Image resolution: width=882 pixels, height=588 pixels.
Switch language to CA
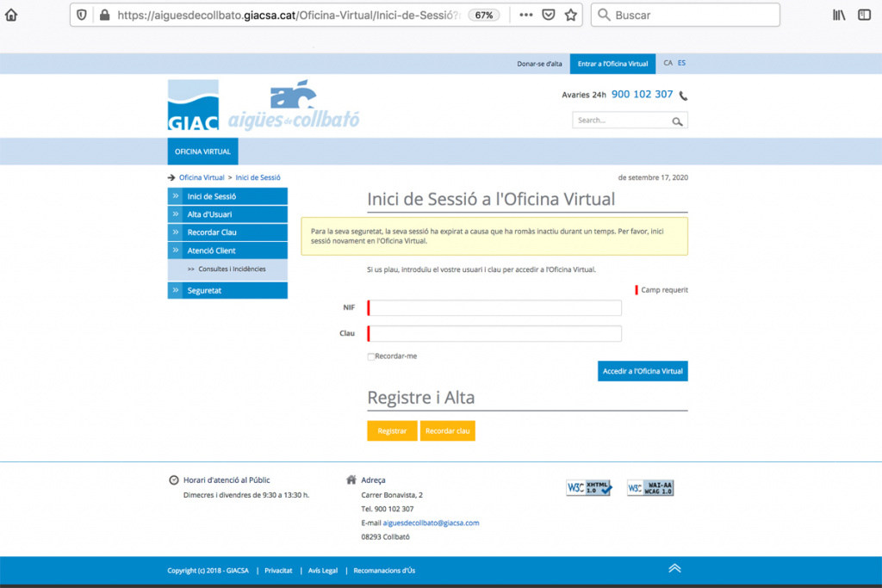(x=668, y=63)
